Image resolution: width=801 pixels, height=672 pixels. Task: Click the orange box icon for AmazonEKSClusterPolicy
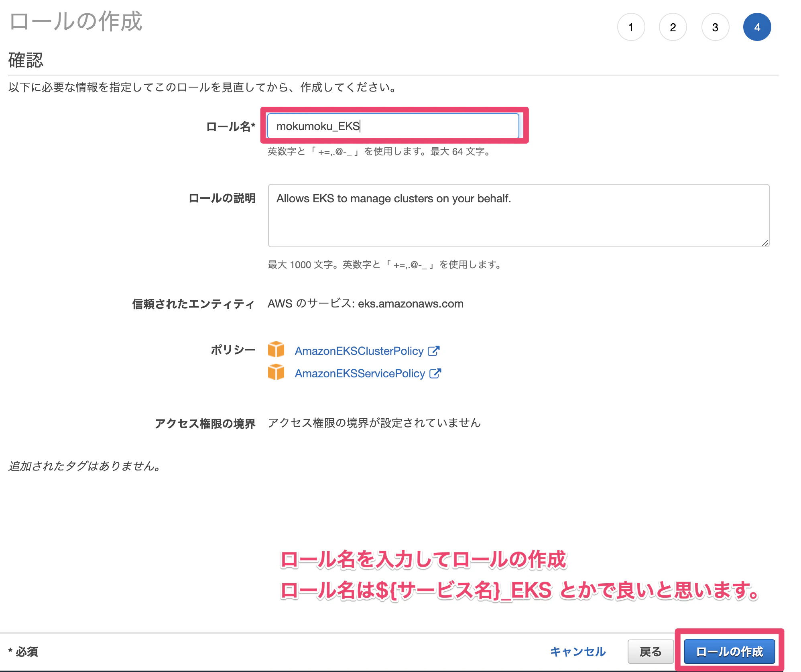(276, 349)
